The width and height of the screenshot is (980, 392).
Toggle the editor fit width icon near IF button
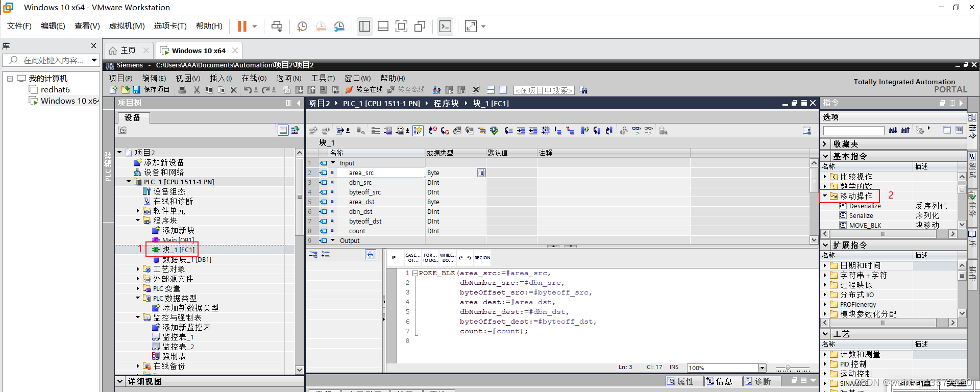(371, 254)
